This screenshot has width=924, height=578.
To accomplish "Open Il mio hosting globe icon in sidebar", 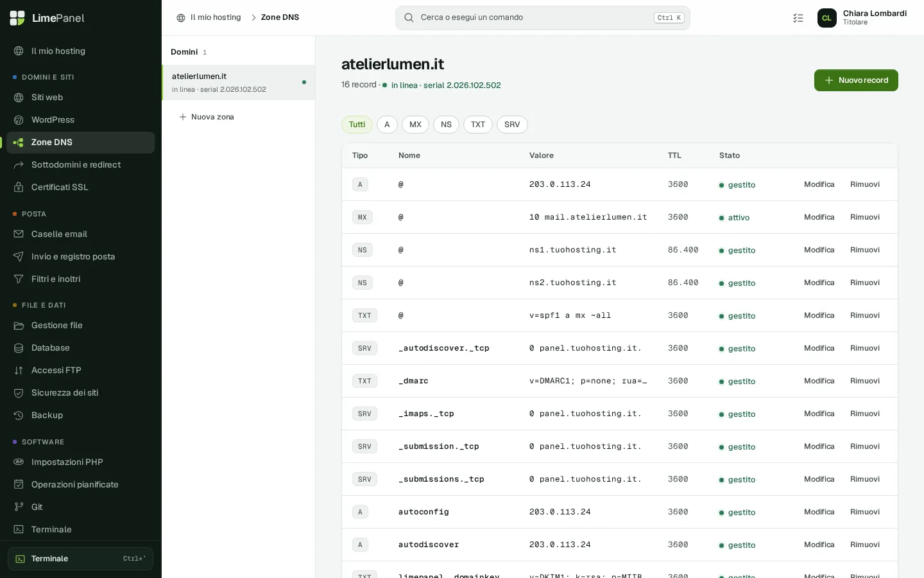I will click(x=19, y=51).
